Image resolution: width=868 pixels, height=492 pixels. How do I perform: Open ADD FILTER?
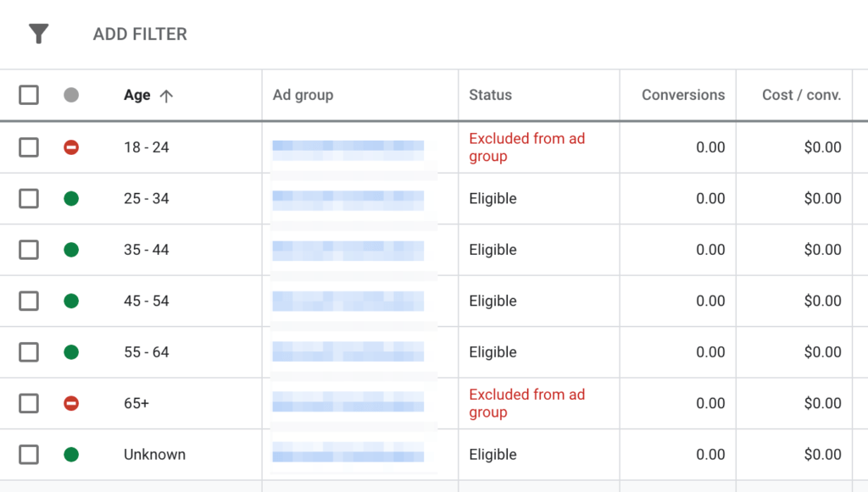[x=139, y=34]
